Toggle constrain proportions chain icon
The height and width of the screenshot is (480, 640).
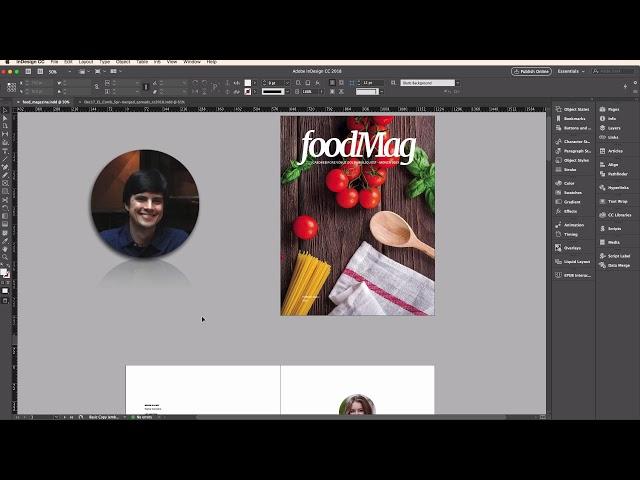(x=97, y=87)
